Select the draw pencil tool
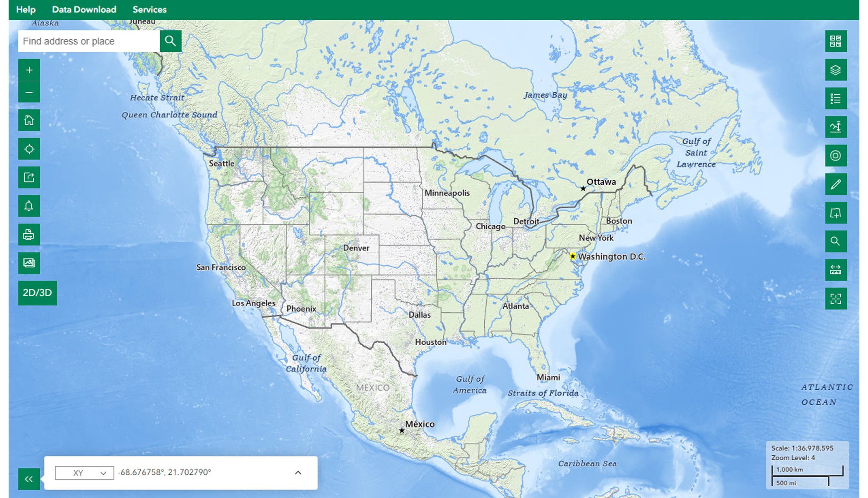The height and width of the screenshot is (498, 868). pos(835,184)
